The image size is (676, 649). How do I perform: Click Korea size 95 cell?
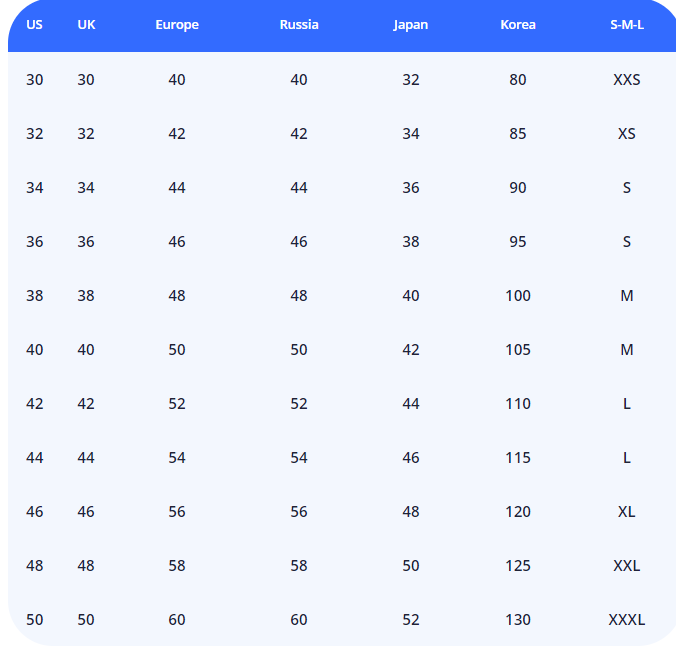[x=518, y=242]
